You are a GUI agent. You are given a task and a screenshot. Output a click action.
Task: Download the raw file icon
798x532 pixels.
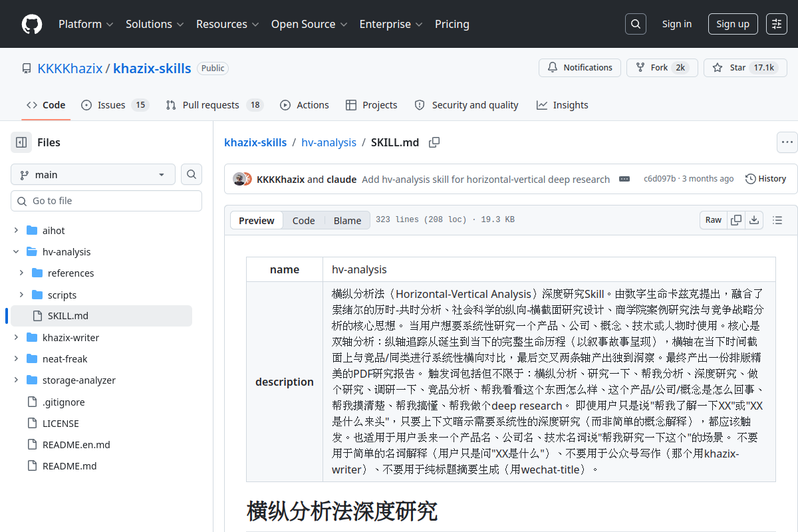pyautogui.click(x=754, y=220)
